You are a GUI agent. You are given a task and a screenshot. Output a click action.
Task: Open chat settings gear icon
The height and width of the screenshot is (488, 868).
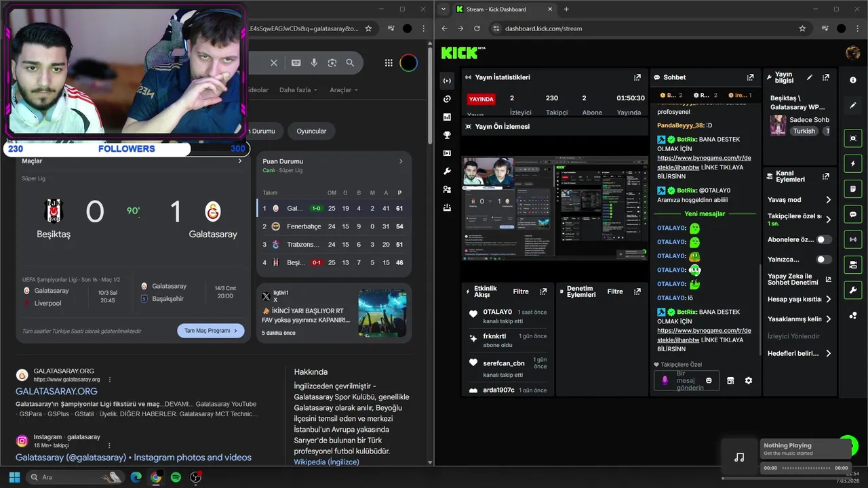click(x=749, y=380)
